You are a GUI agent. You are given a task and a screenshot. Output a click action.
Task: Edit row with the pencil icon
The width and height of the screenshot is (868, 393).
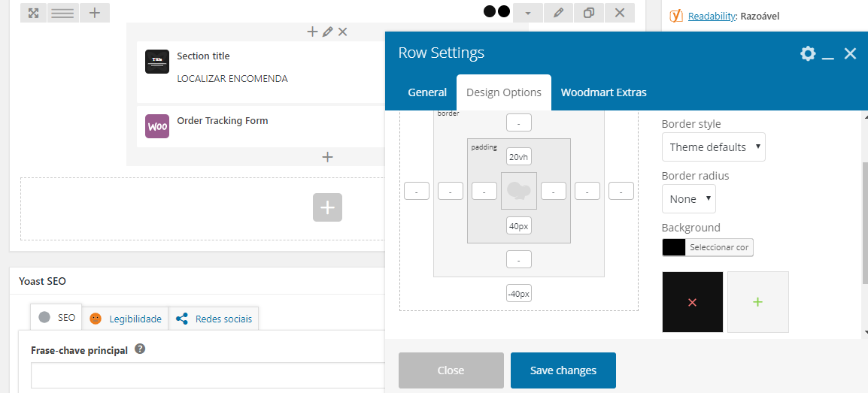[x=558, y=13]
